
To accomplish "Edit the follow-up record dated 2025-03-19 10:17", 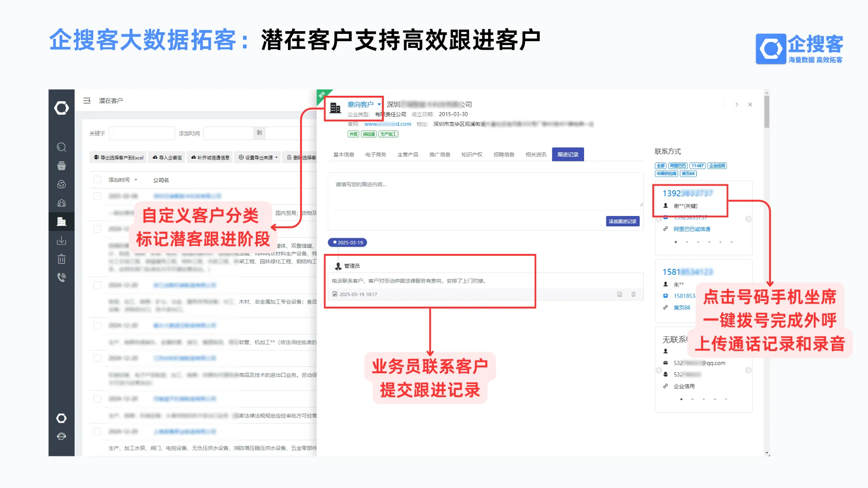I will click(620, 294).
